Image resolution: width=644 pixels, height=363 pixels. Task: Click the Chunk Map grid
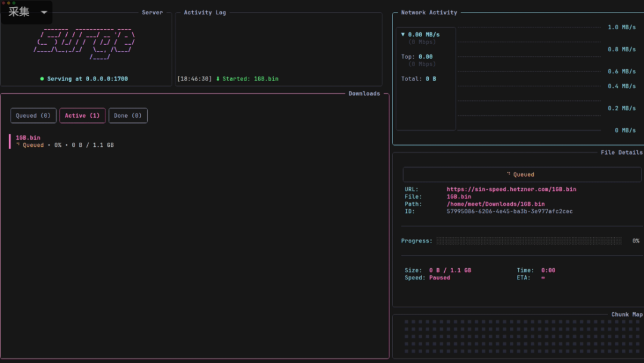(522, 337)
